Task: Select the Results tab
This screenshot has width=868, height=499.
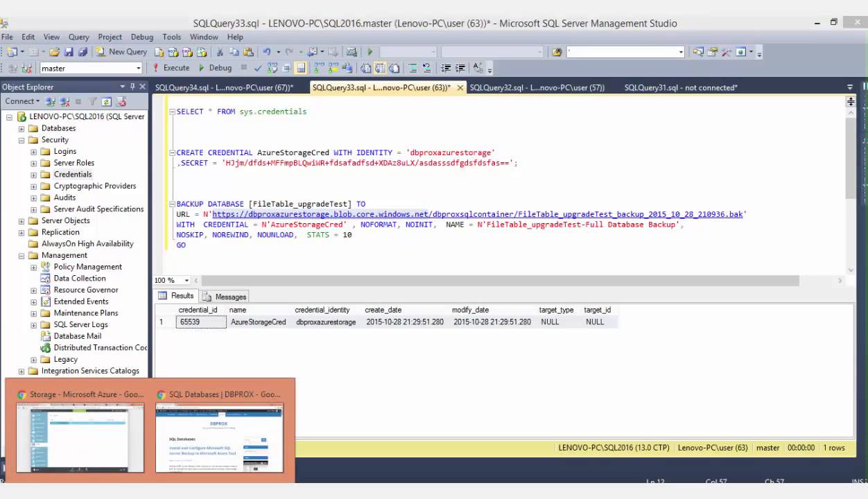Action: (x=176, y=296)
